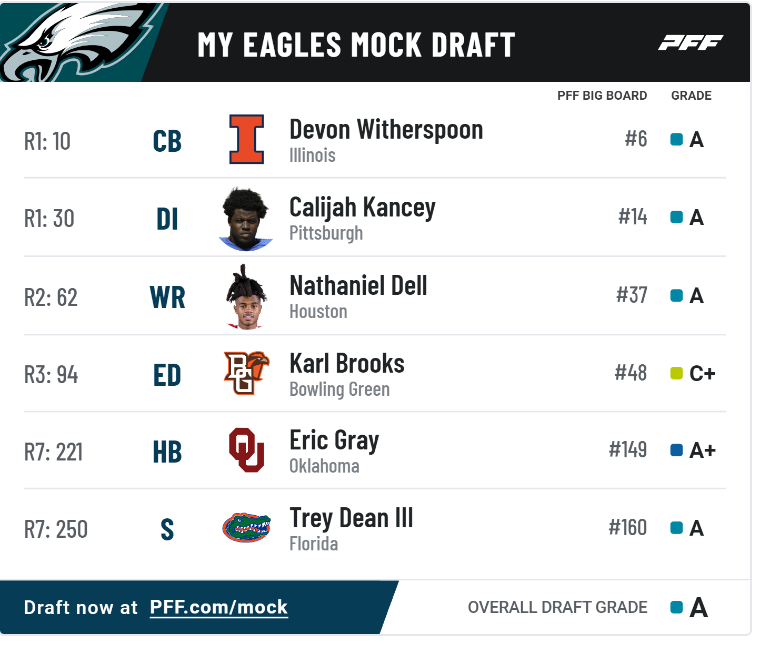Click the Bowling Green team logo

[246, 373]
